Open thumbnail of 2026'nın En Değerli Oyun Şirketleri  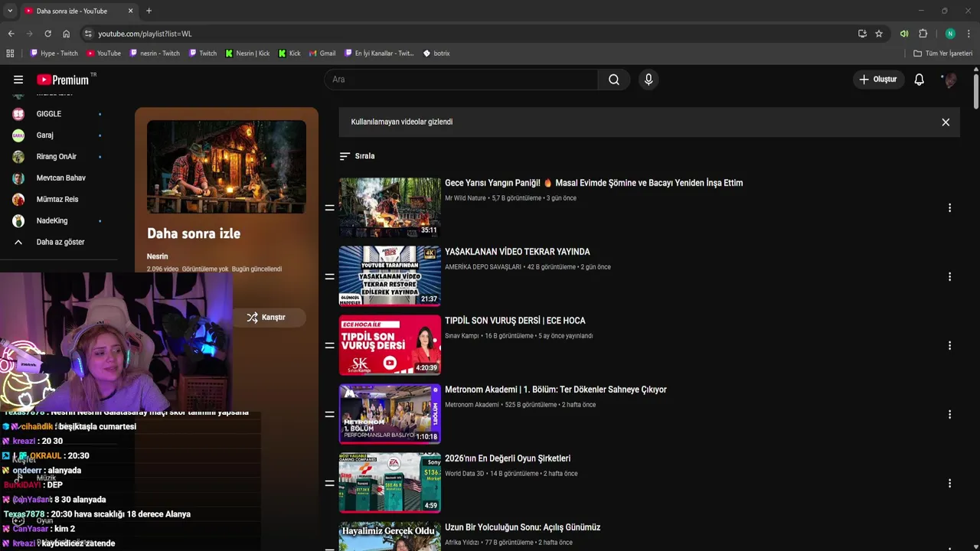click(x=390, y=483)
